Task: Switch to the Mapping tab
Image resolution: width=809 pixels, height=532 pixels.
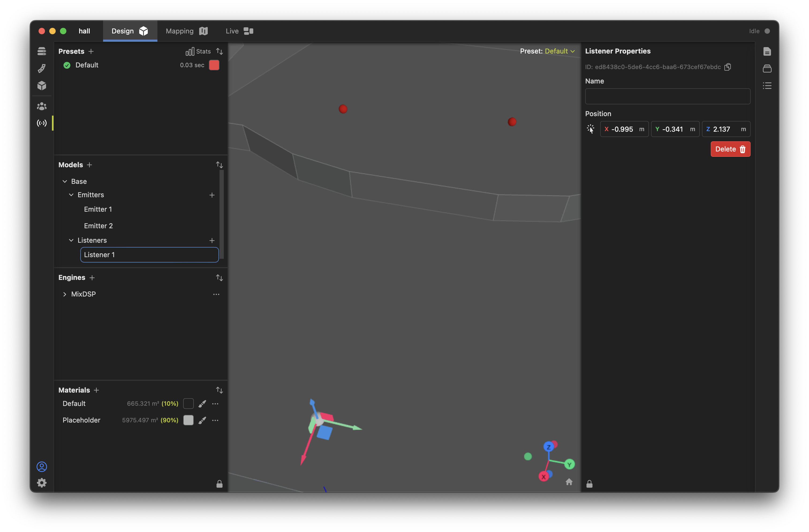Action: point(186,31)
